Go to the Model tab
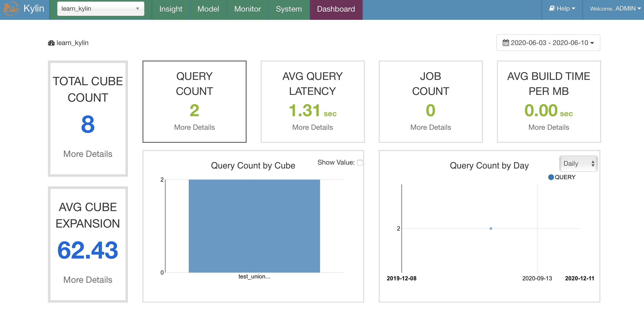Screen dimensions: 644x321 pyautogui.click(x=208, y=9)
